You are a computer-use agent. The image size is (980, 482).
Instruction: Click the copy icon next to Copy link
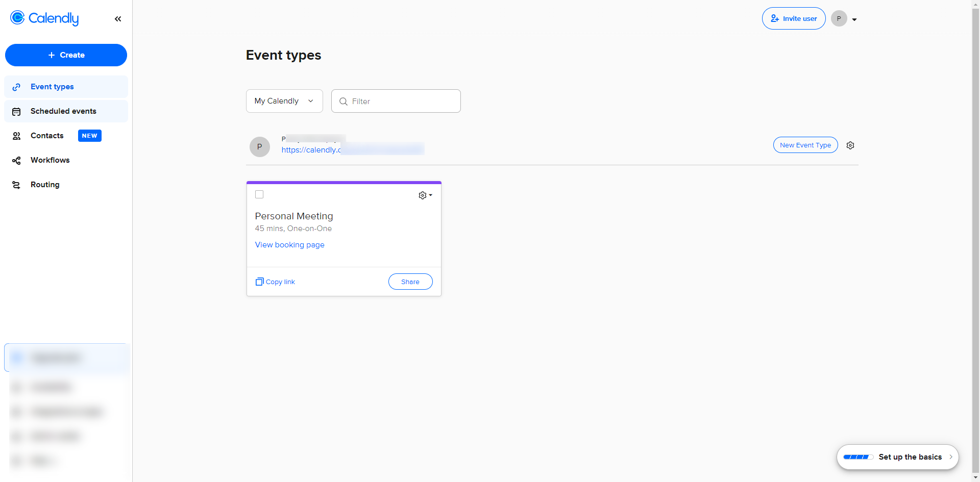pyautogui.click(x=259, y=282)
